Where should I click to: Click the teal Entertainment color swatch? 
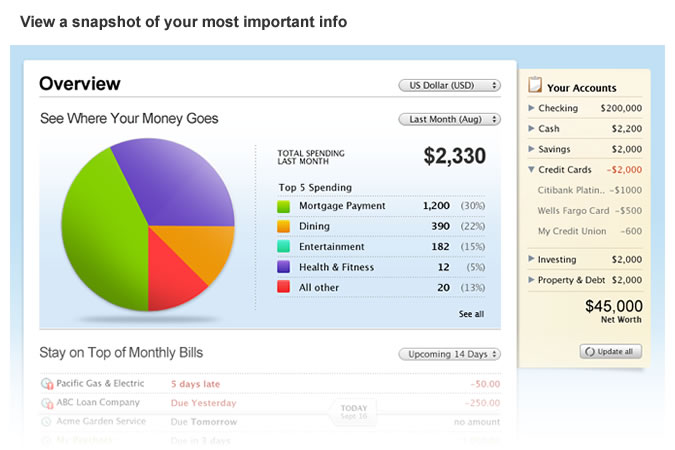point(283,247)
